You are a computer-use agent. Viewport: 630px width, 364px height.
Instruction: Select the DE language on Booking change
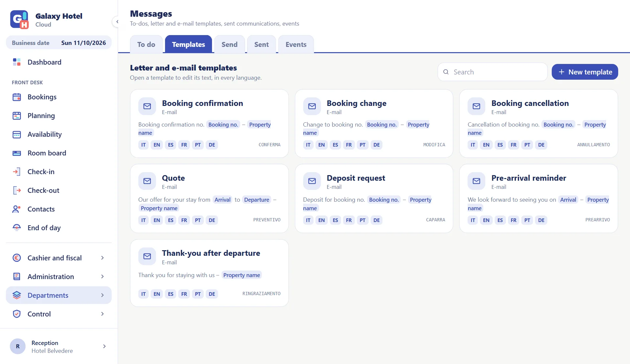point(376,145)
